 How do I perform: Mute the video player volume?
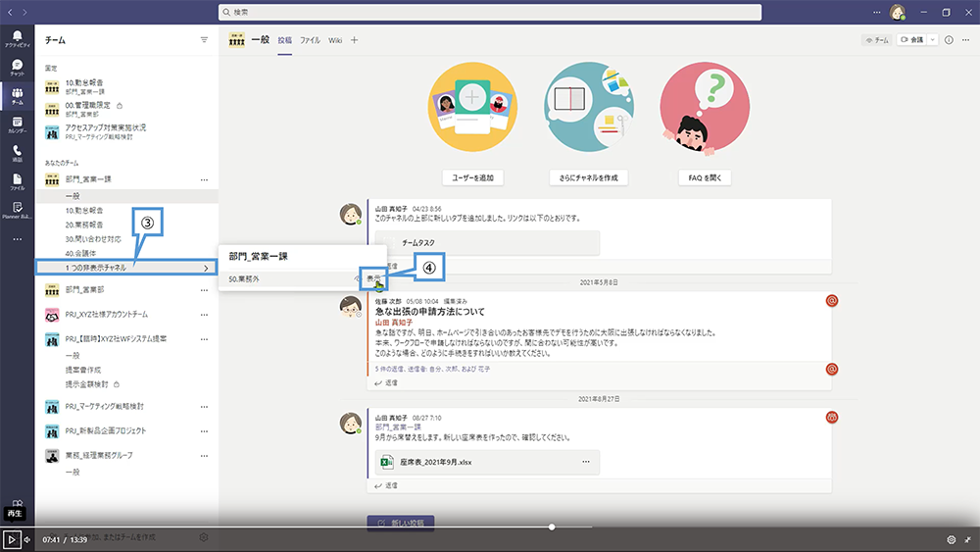tap(27, 539)
